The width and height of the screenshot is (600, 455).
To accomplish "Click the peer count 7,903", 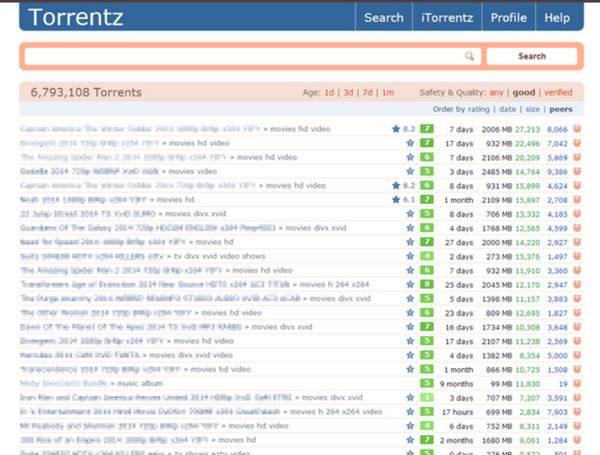I will pyautogui.click(x=557, y=412).
